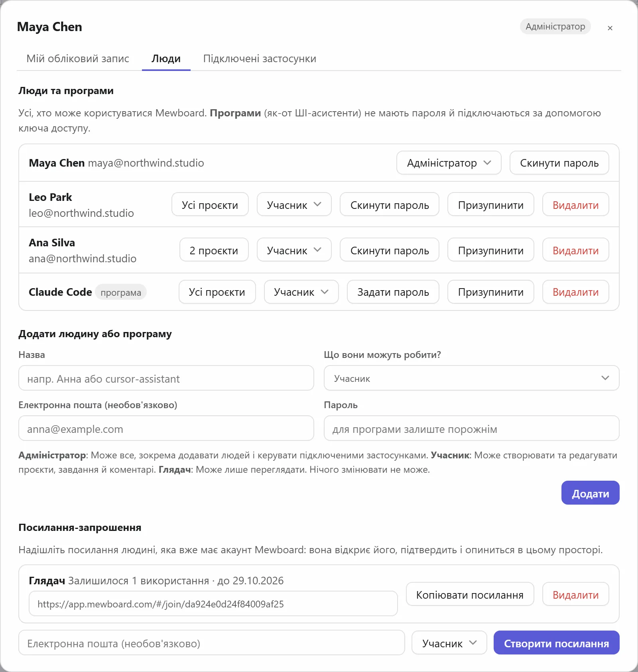
Task: Suspend Leo Park with Призупинити
Action: coord(490,204)
